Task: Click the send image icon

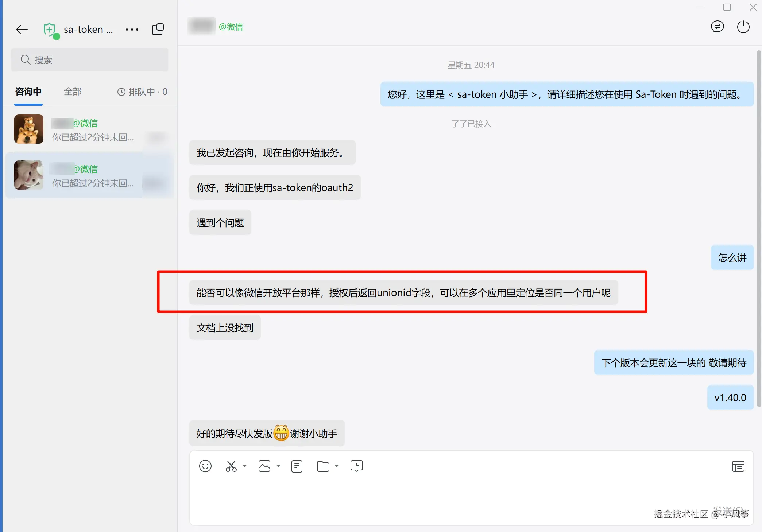Action: click(x=265, y=466)
